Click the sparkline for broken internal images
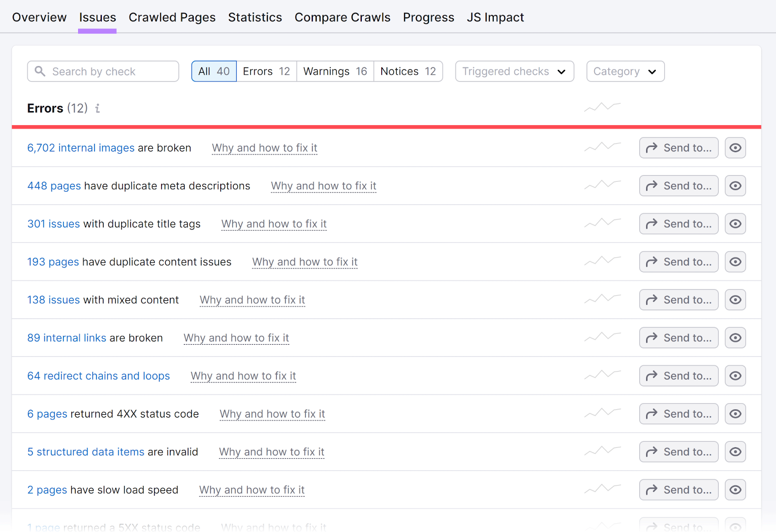The image size is (776, 532). point(602,147)
